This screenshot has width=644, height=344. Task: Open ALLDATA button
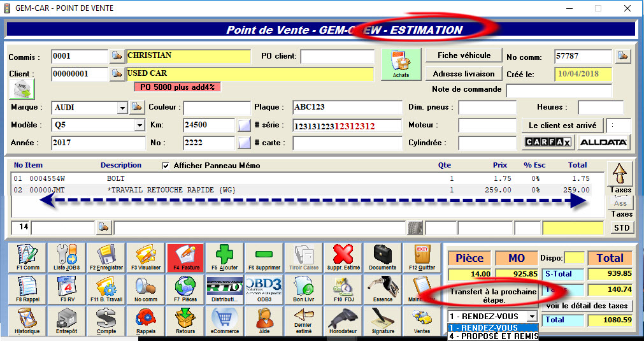coord(603,143)
